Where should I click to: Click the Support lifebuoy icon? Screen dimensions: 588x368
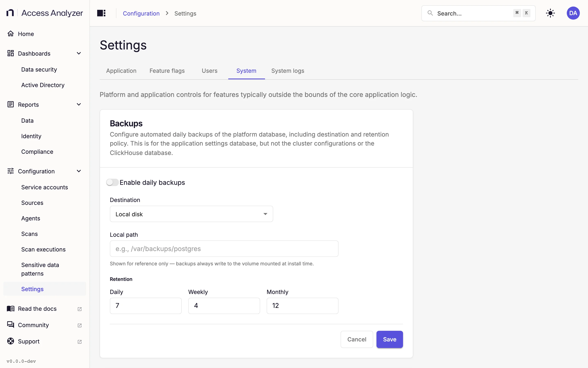click(x=10, y=341)
